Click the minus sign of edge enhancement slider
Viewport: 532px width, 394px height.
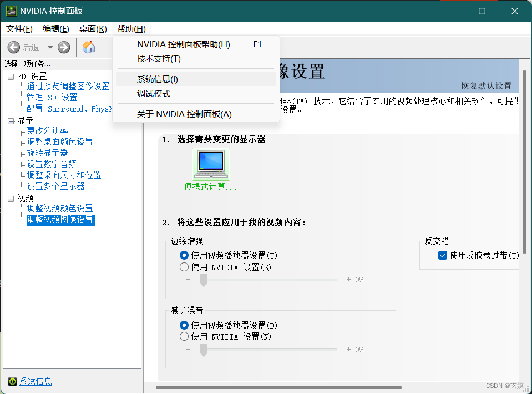coord(188,280)
